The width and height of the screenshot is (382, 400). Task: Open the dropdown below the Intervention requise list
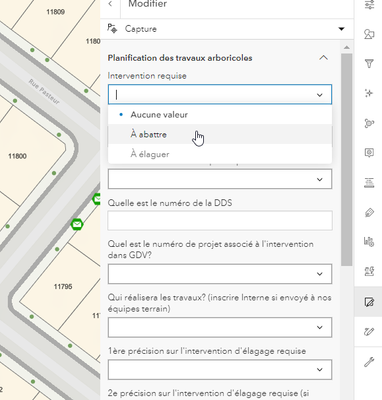coord(220,179)
